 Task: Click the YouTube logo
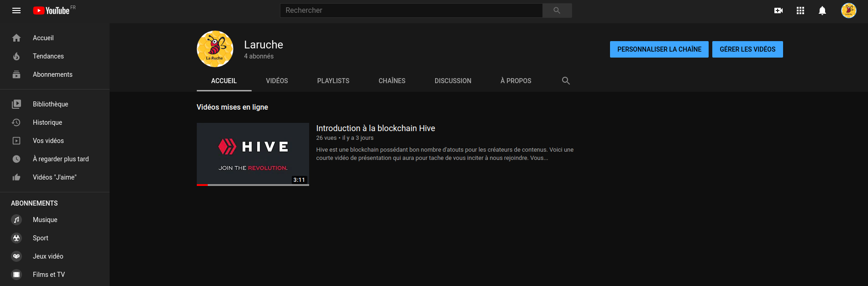[x=51, y=11]
